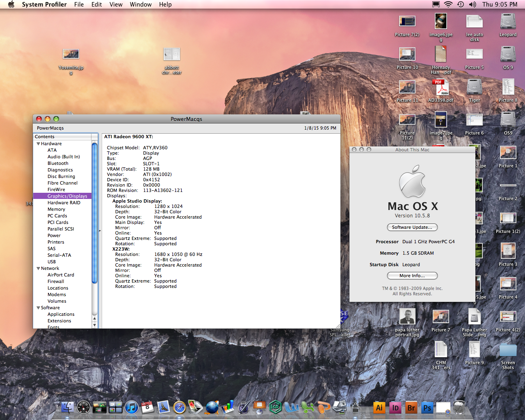Viewport: 525px width, 420px height.
Task: Select Memory in the Contents list
Action: (56, 209)
